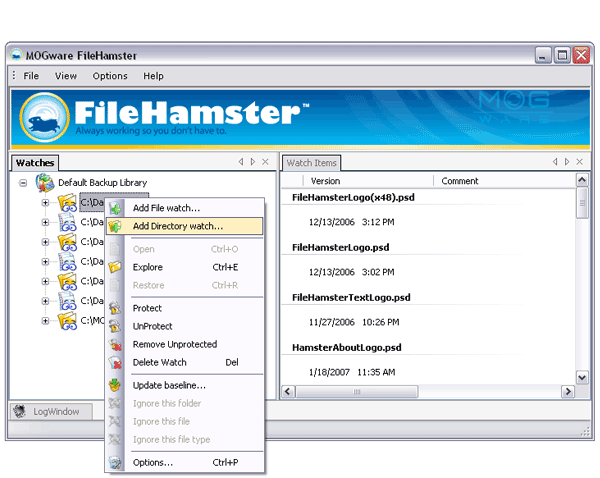Click the Add Directory watch folder icon
600x478 pixels.
[x=115, y=226]
